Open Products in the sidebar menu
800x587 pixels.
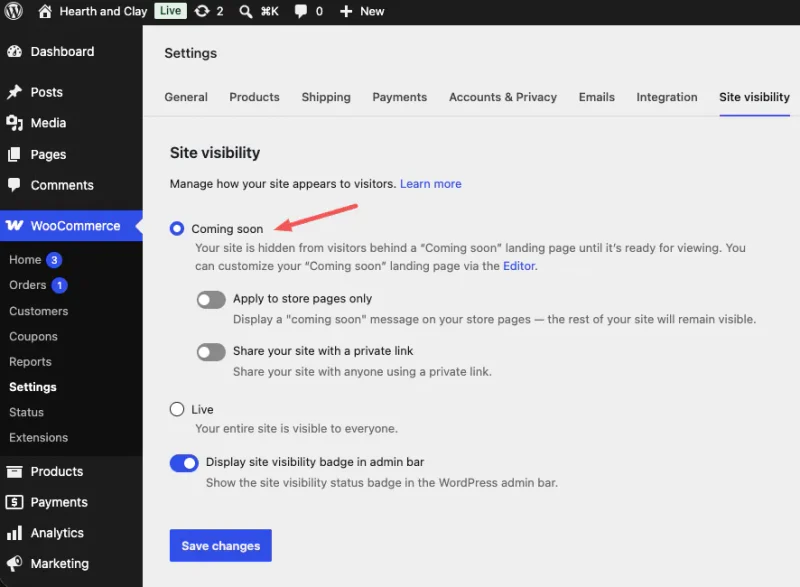(57, 472)
